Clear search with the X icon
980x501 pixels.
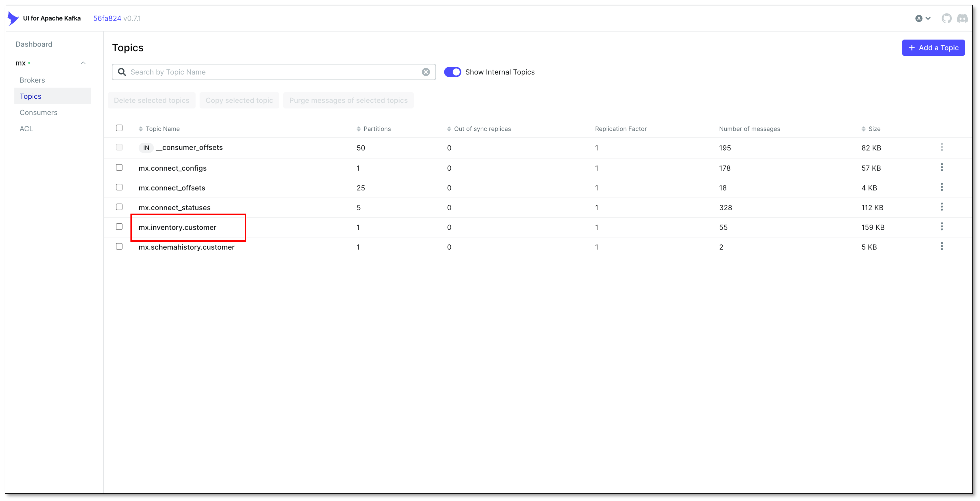[x=426, y=72]
